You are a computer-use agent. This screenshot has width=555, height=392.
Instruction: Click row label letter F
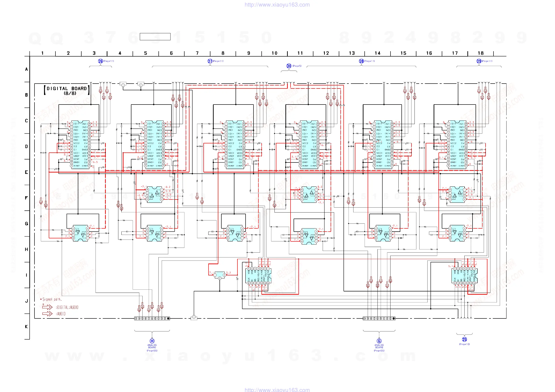point(26,198)
